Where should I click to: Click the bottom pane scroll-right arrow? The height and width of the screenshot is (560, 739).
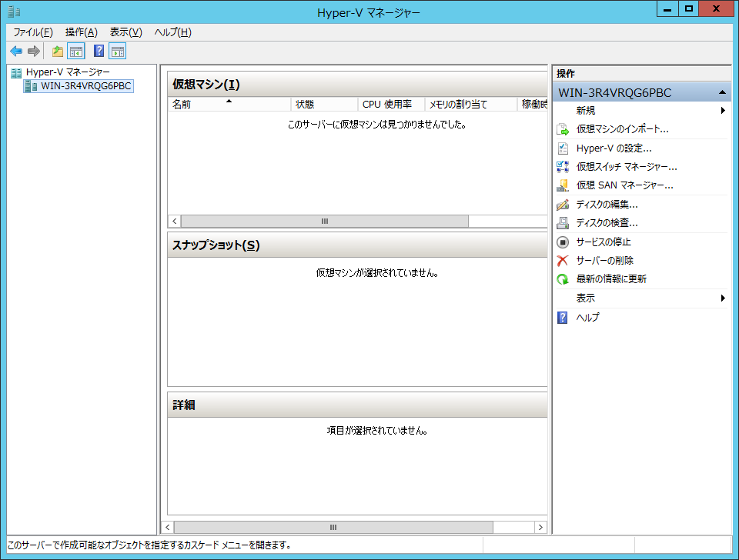(540, 528)
